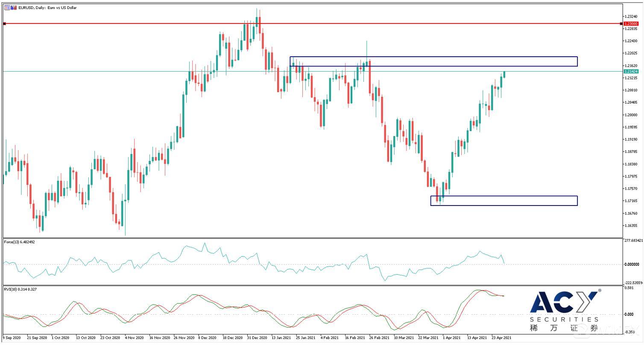Select the lower blue support rectangle
The image size is (644, 345).
(x=504, y=197)
